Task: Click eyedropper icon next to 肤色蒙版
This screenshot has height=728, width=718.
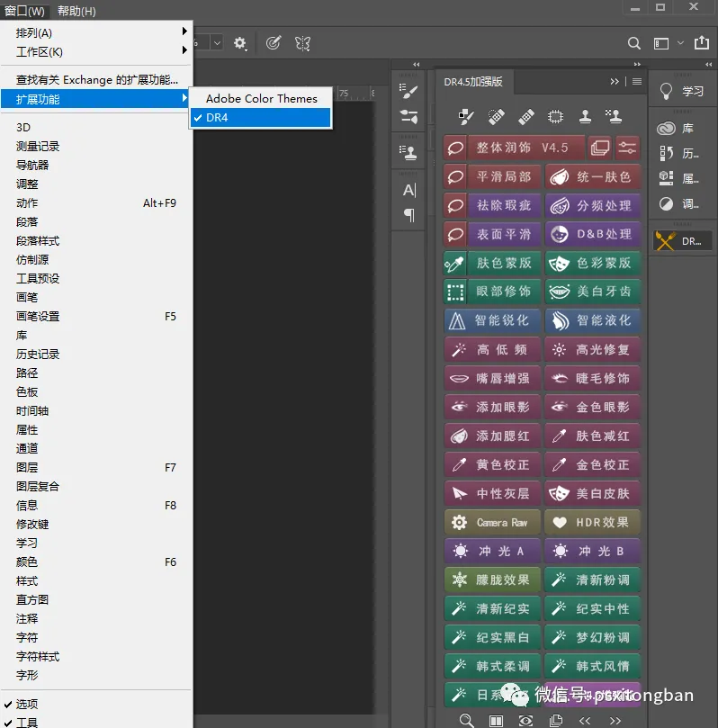Action: pos(455,264)
